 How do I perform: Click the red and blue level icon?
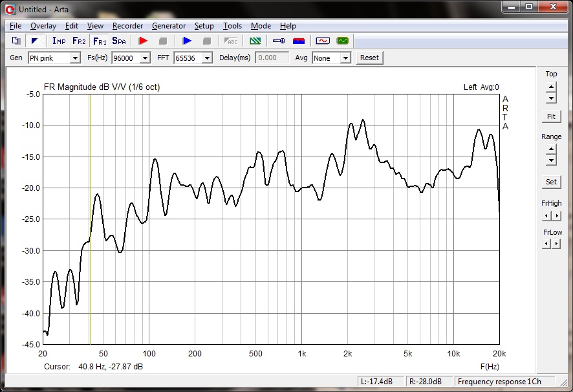299,41
